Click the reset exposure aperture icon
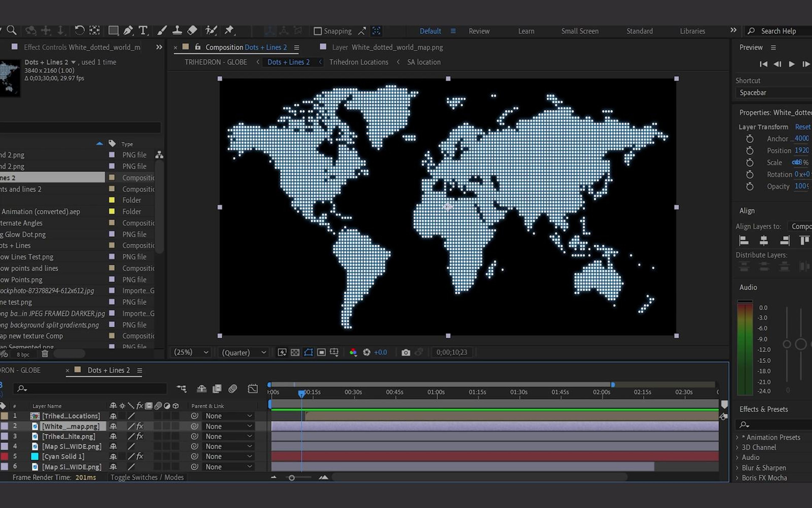Image resolution: width=812 pixels, height=508 pixels. pyautogui.click(x=366, y=352)
